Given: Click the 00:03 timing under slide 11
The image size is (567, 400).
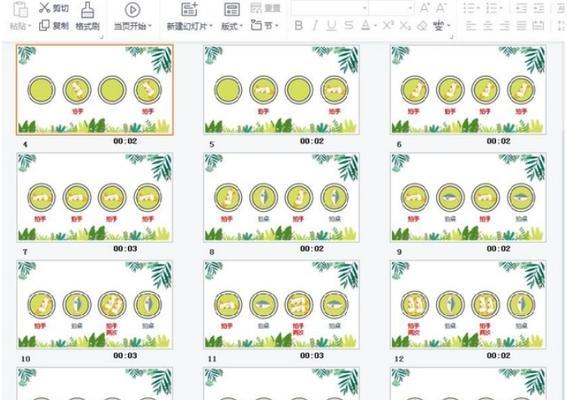Looking at the screenshot, I should click(x=312, y=356).
